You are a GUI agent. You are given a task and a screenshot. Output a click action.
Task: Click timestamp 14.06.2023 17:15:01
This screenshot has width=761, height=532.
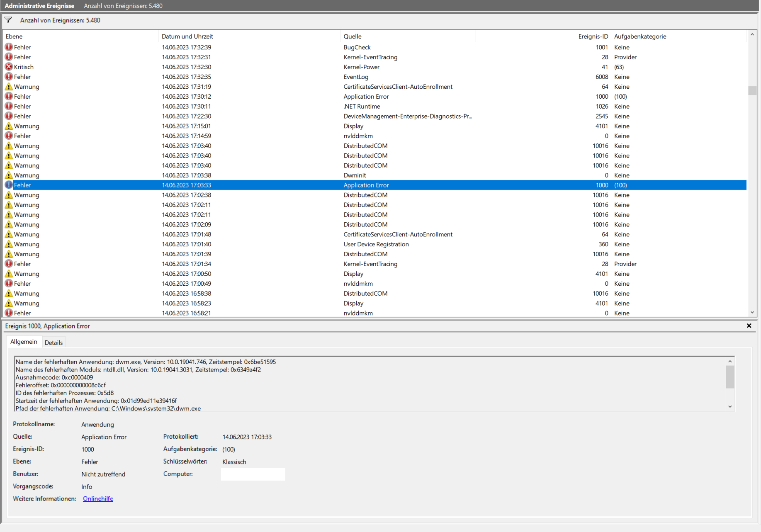point(187,126)
